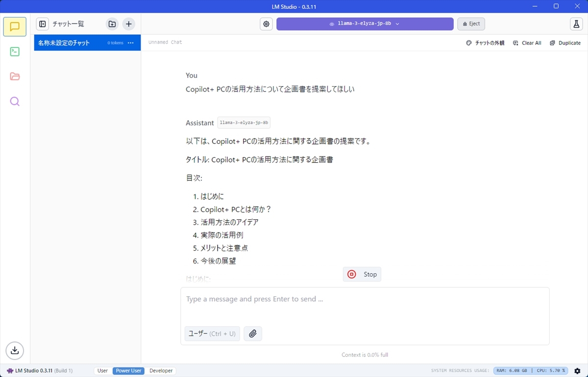Start a new chat with plus
Image resolution: width=588 pixels, height=377 pixels.
click(x=129, y=24)
